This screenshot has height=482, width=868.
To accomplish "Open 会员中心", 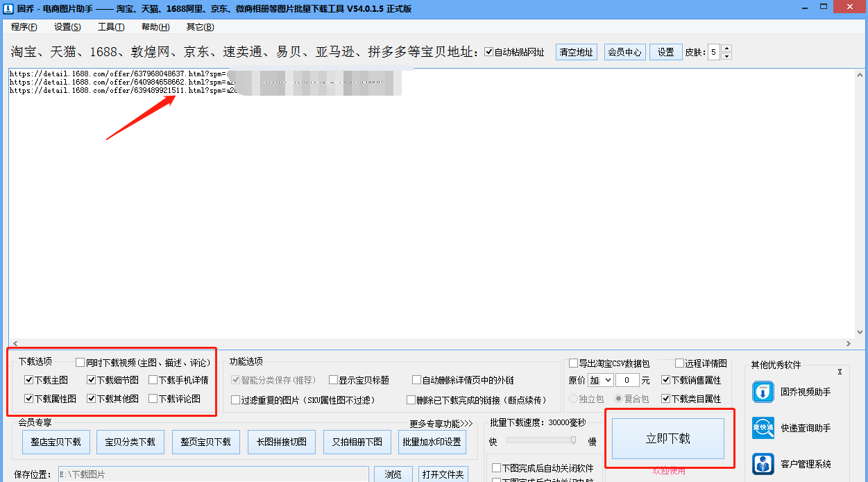I will tap(624, 52).
